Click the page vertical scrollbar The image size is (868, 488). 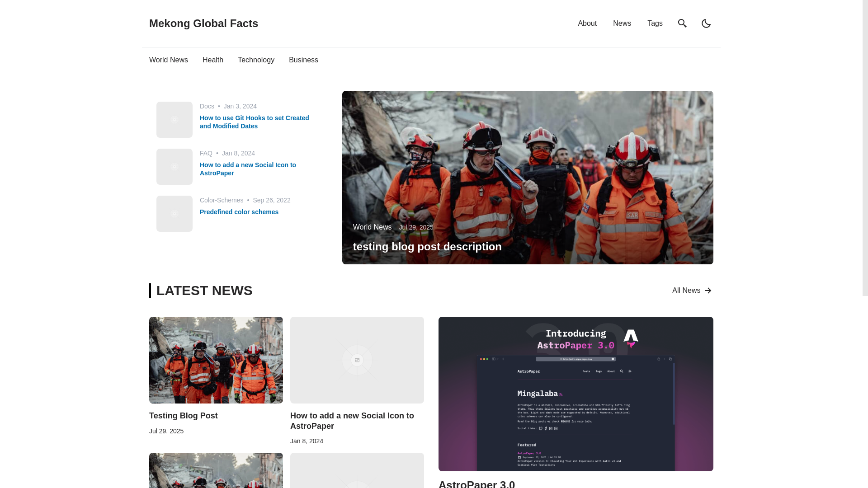click(865, 148)
